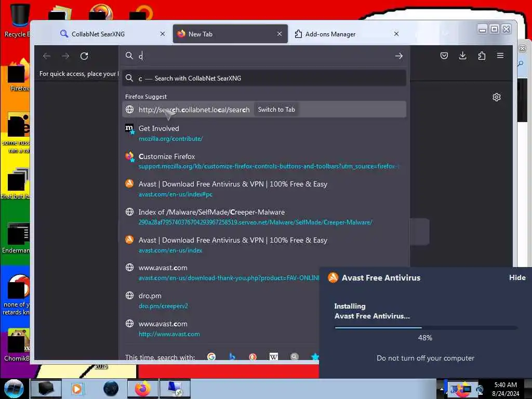
Task: Click the dark globe taskbar icon
Action: point(111,389)
